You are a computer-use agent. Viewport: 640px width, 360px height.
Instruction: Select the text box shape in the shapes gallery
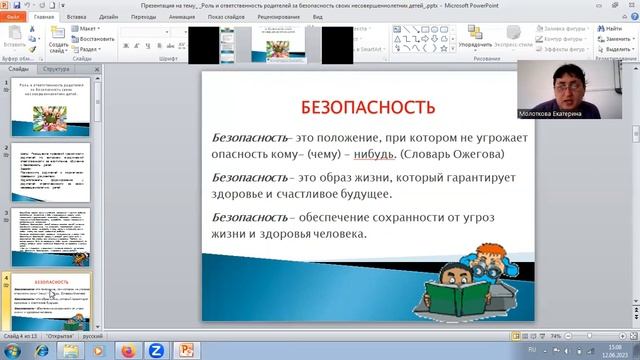397,29
